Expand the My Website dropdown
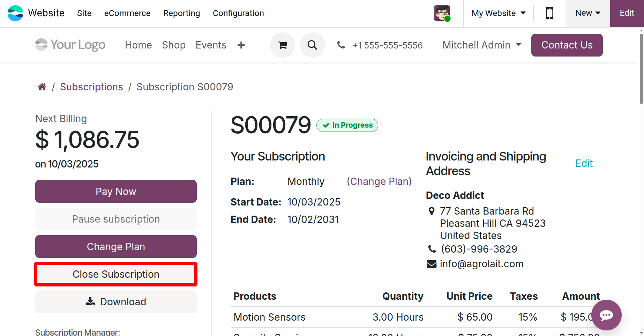 click(499, 13)
